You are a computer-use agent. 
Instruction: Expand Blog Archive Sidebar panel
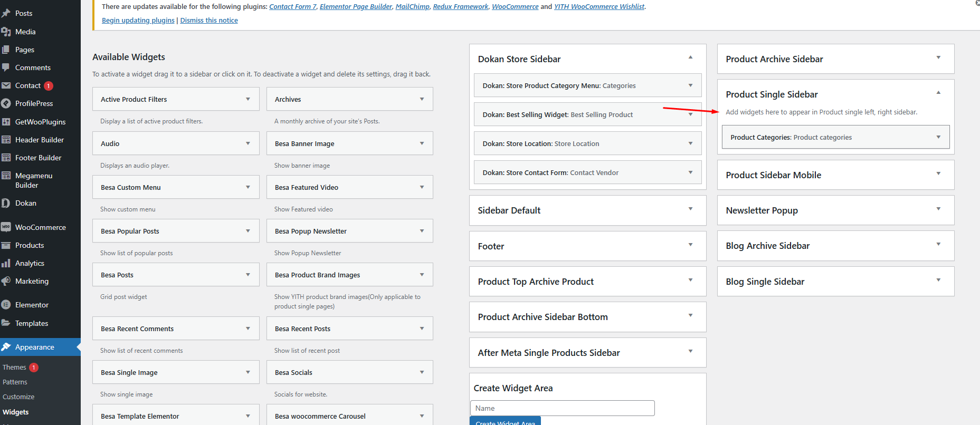click(x=938, y=244)
